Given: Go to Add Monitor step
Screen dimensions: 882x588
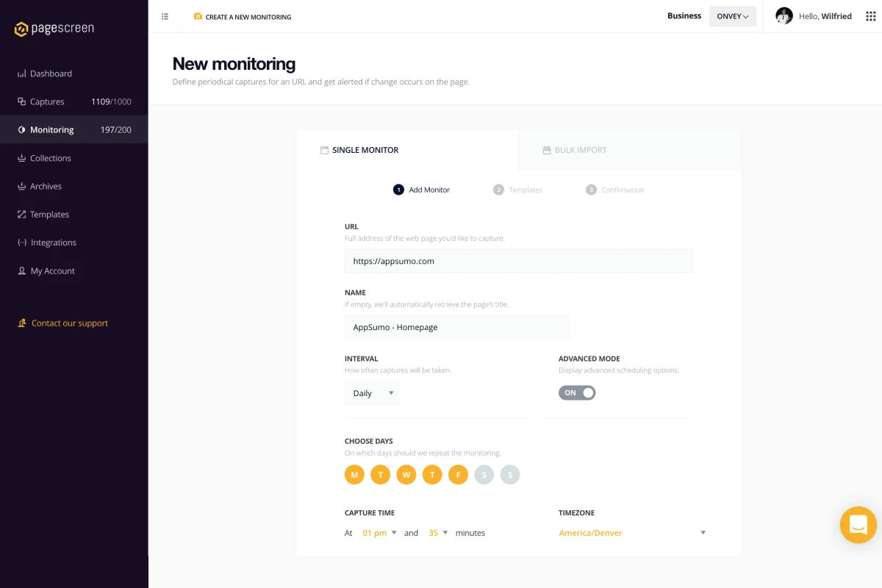Looking at the screenshot, I should coord(422,190).
